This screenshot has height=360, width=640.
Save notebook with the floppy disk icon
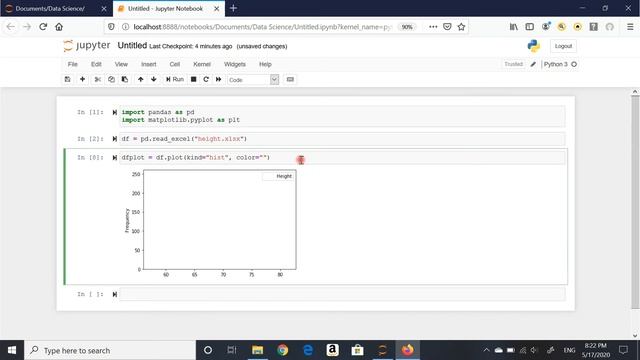[68, 79]
